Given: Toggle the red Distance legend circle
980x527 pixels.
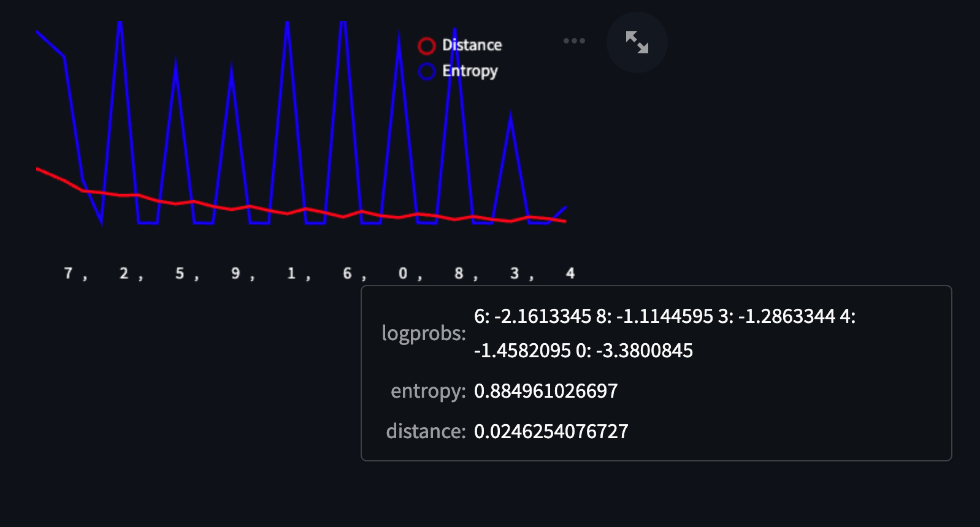Looking at the screenshot, I should click(x=426, y=46).
